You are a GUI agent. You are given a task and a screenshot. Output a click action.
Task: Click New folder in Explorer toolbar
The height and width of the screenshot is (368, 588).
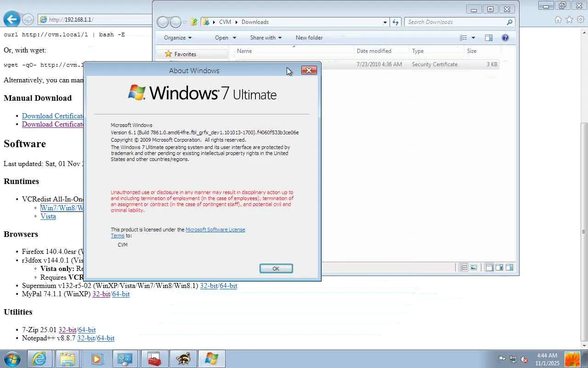pyautogui.click(x=309, y=38)
